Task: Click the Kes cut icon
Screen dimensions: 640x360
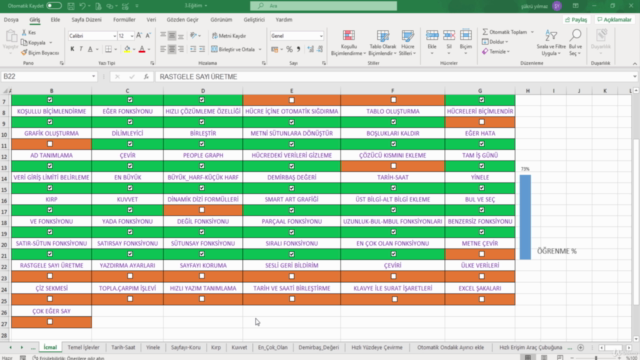Action: point(29,32)
